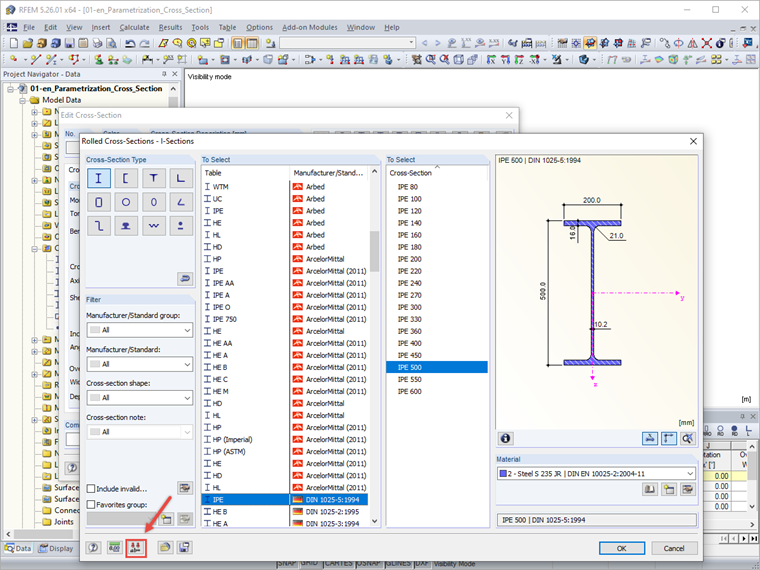Select the HP (Imperial) table row
Screen dimensions: 760x570
tap(285, 440)
